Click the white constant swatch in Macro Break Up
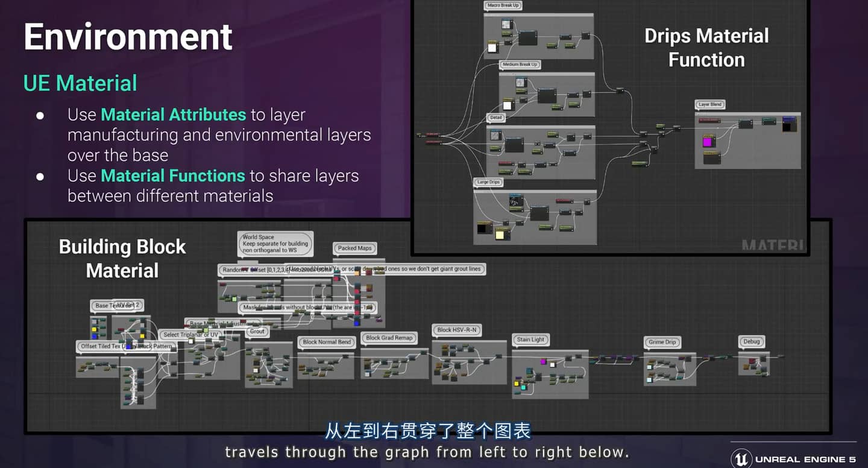This screenshot has width=868, height=468. [x=492, y=48]
